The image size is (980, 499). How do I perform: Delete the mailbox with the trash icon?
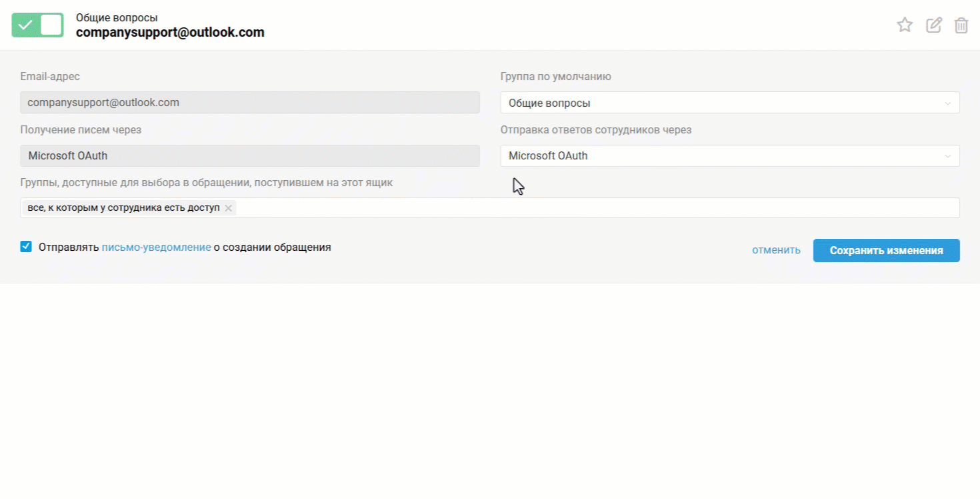[961, 25]
